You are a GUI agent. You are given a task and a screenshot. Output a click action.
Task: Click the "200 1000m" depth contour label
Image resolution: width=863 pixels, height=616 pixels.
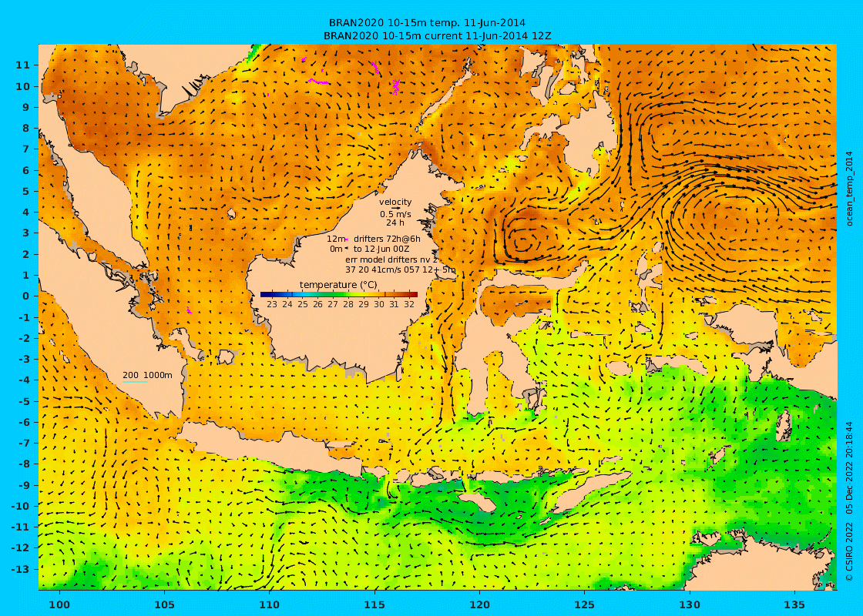coord(147,375)
